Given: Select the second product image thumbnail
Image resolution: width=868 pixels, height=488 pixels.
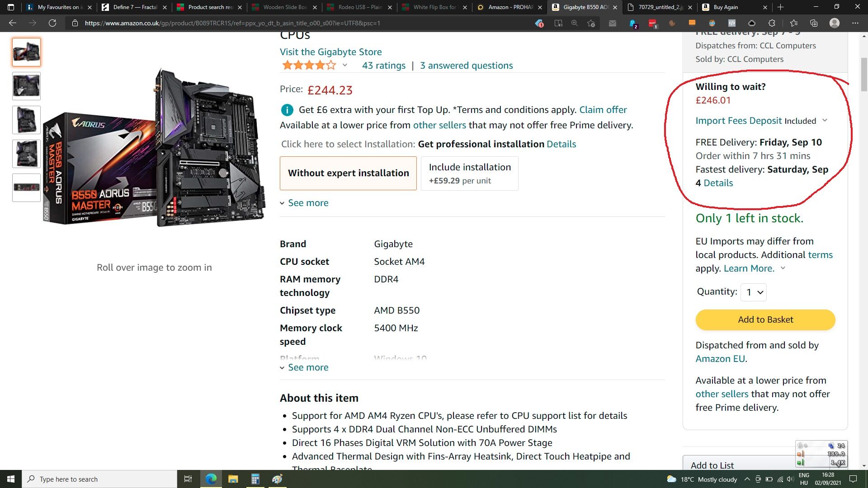Looking at the screenshot, I should (26, 86).
